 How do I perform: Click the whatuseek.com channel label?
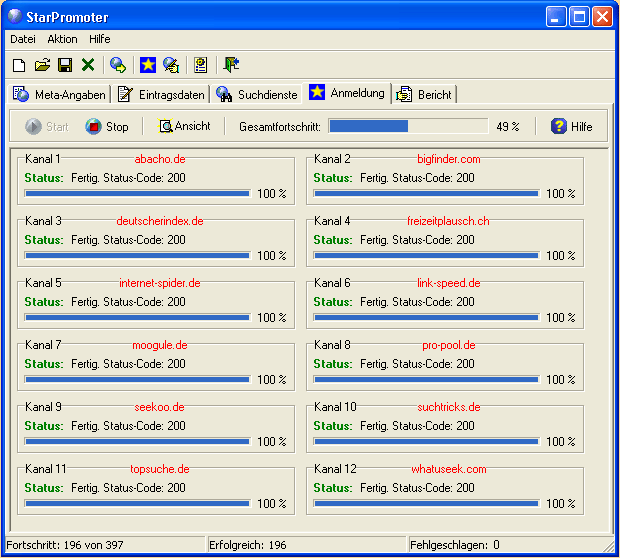click(449, 469)
